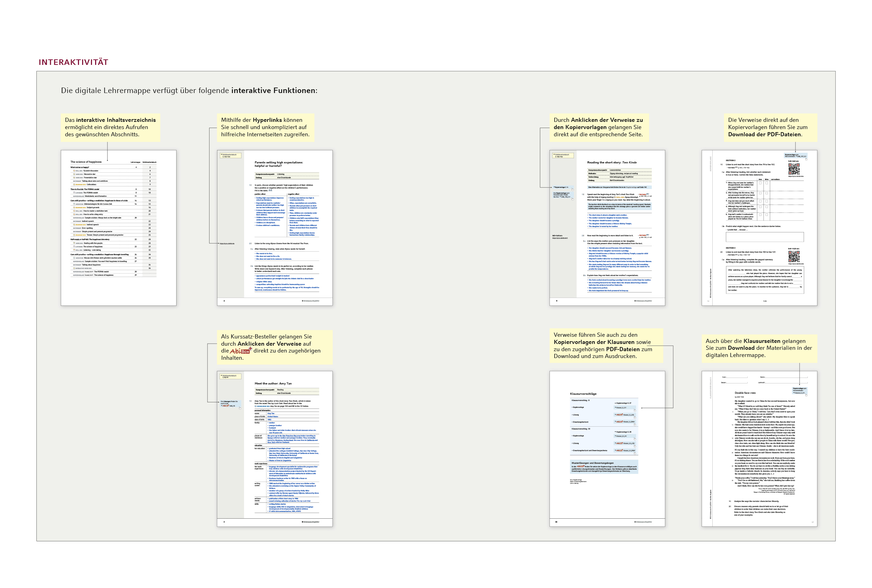The width and height of the screenshot is (872, 588).
Task: Click the icon beside 'Pyramid discussion' entry
Action: coord(74,171)
